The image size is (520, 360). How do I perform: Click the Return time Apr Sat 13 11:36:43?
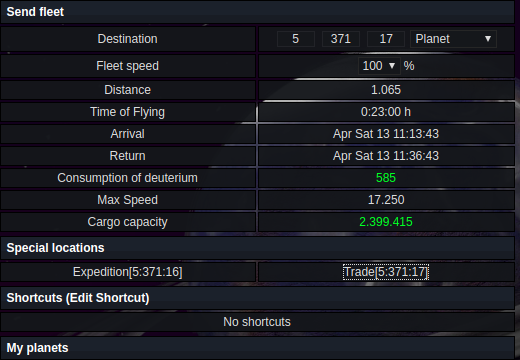(x=386, y=156)
